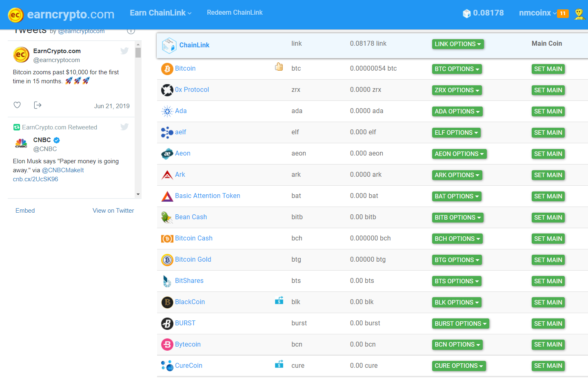
Task: Click the Main Coin label
Action: tap(547, 44)
